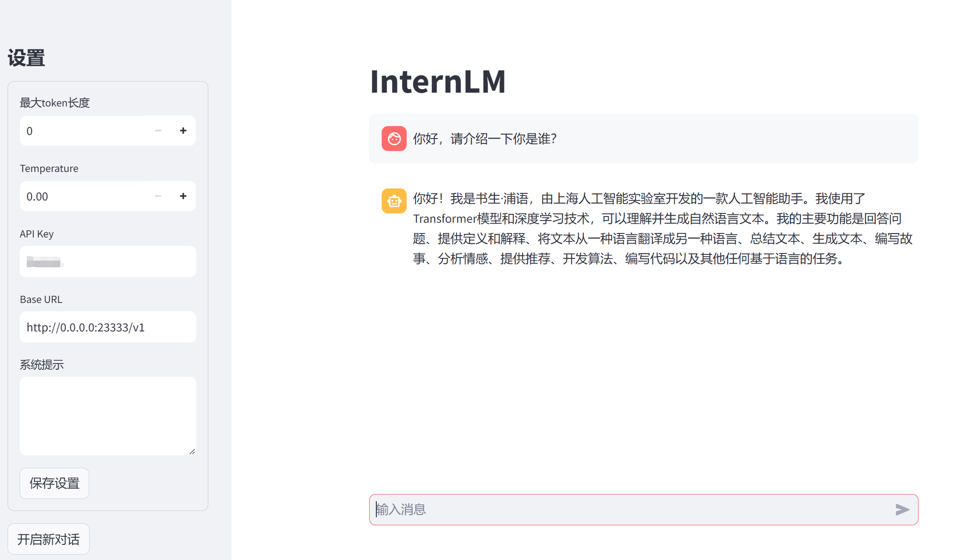Click the API Key input field

point(108,262)
